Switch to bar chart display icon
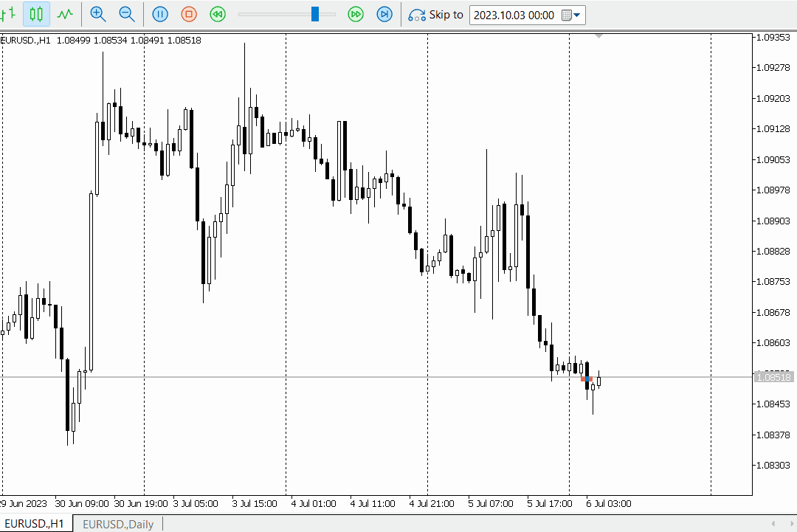 coord(7,14)
